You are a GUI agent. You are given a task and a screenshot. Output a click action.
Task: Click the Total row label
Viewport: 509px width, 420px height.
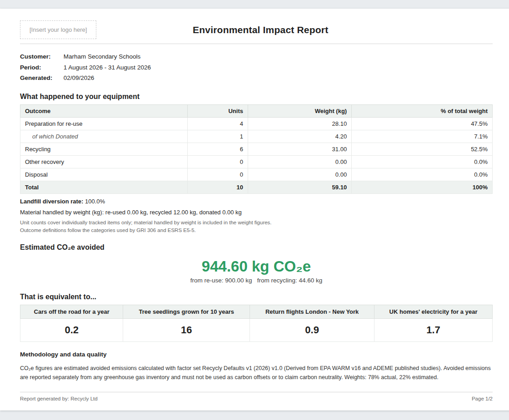(x=32, y=187)
